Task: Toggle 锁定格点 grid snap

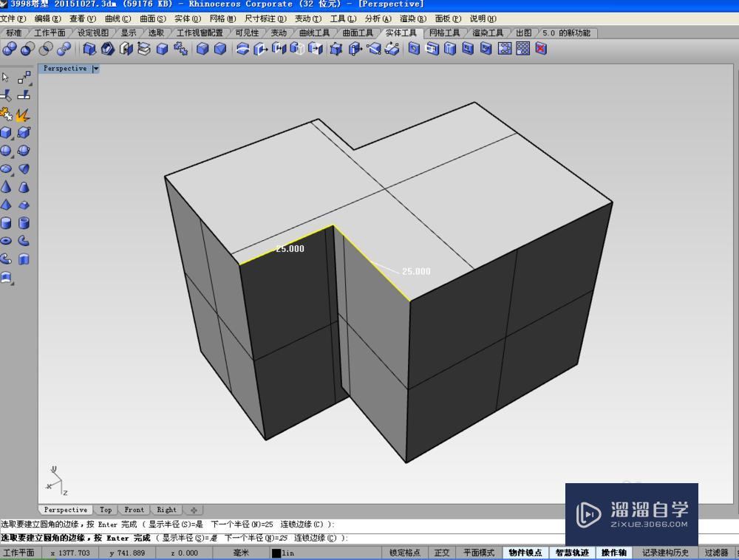Action: coord(405,553)
